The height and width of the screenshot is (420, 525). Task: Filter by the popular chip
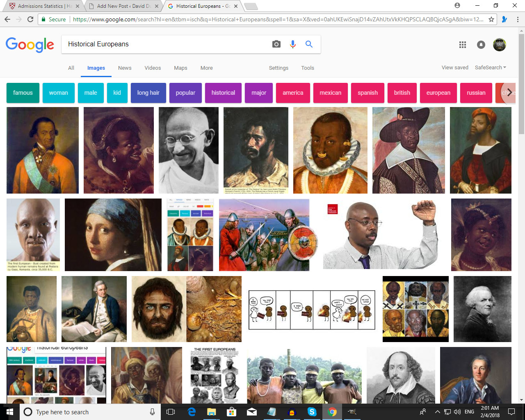(185, 93)
